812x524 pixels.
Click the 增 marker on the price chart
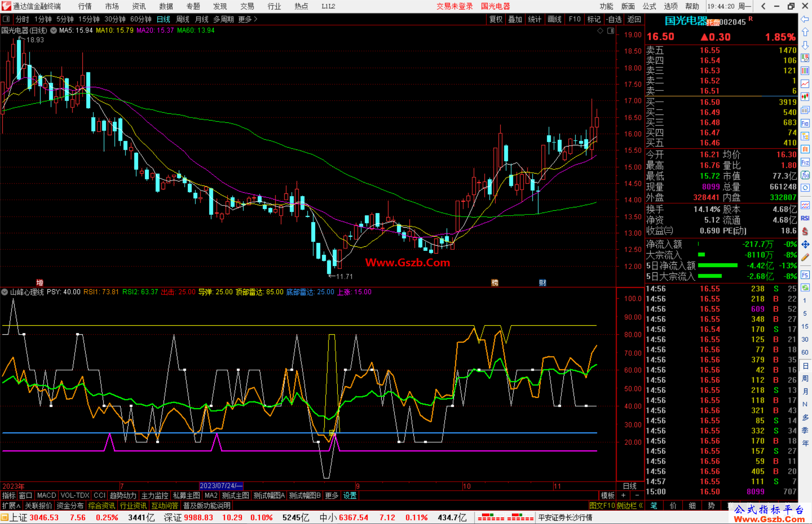coord(40,282)
